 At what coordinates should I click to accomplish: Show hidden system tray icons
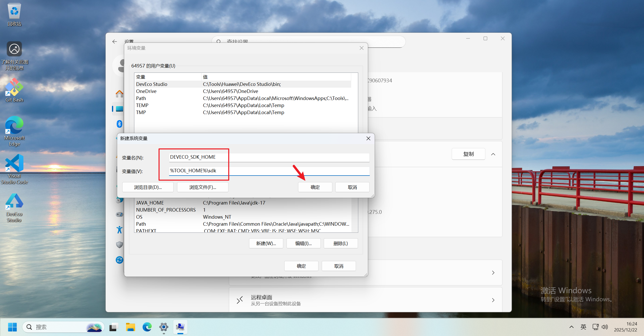point(571,327)
